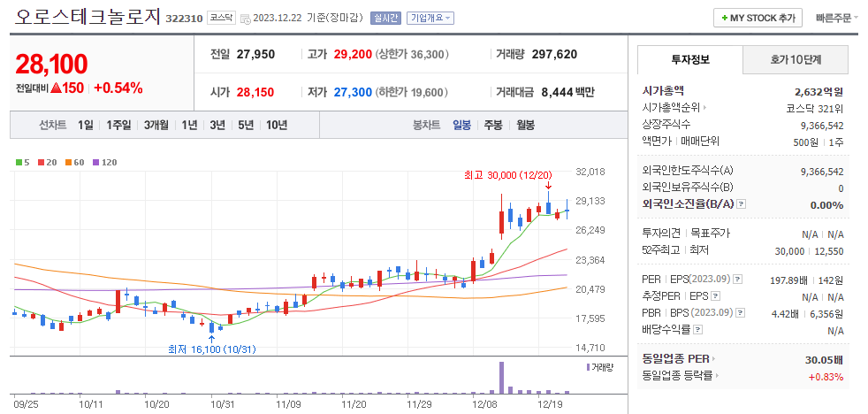The width and height of the screenshot is (868, 414).
Task: Click the 거래대금 value 8,444
Action: (558, 92)
